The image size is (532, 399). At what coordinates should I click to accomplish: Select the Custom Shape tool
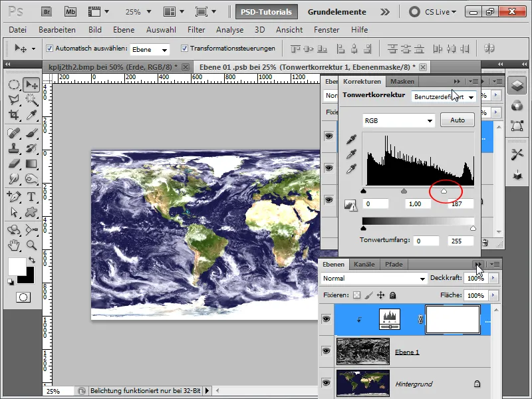31,212
